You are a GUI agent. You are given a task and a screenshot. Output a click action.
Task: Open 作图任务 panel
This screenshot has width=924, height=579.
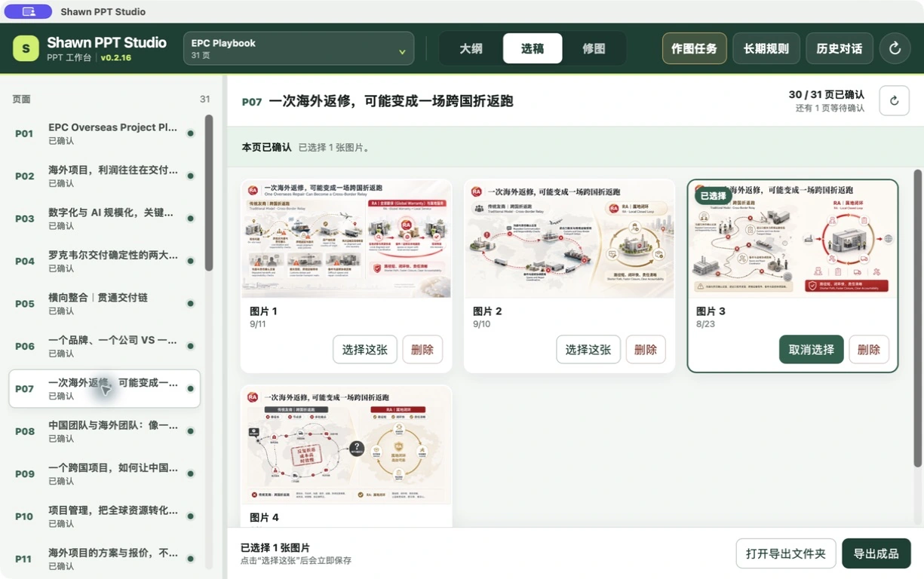694,48
